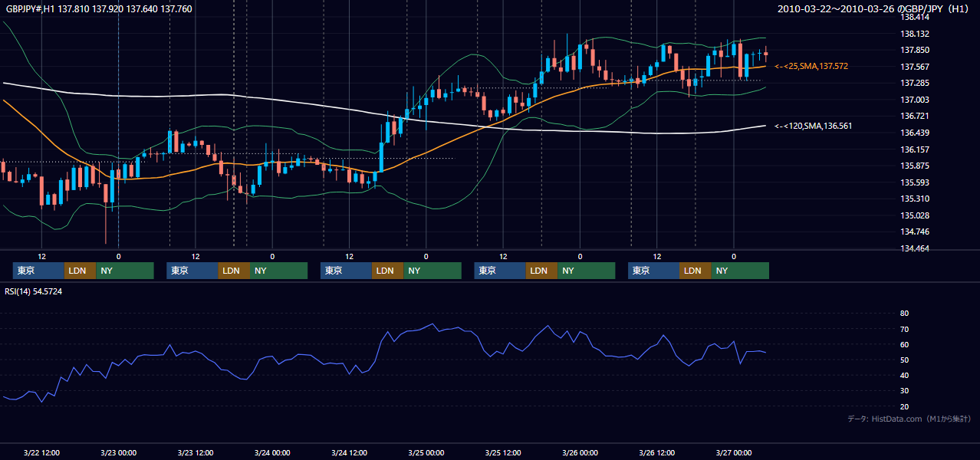The height and width of the screenshot is (460, 980).
Task: Click price axis value 135.875
Action: (914, 166)
